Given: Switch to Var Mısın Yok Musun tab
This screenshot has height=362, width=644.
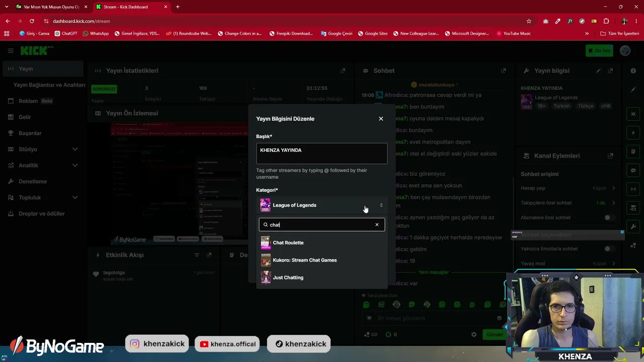Looking at the screenshot, I should tap(51, 7).
